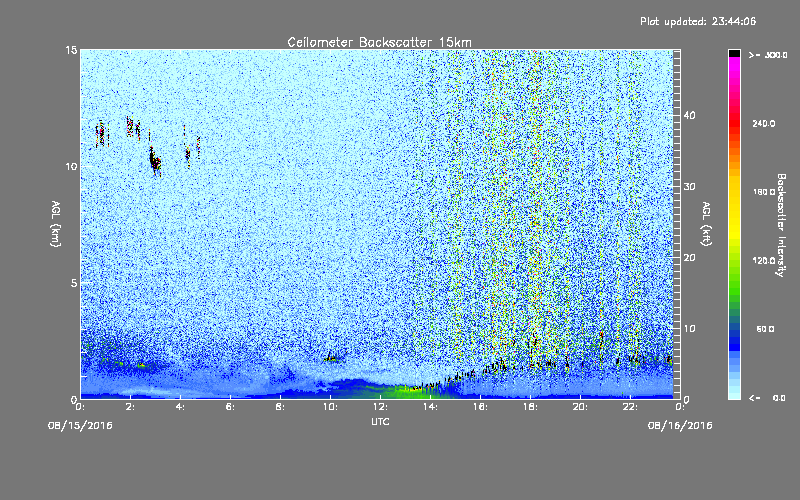This screenshot has width=800, height=500.
Task: Click the high cloud return near 3 UTC at 10 km
Action: click(155, 161)
